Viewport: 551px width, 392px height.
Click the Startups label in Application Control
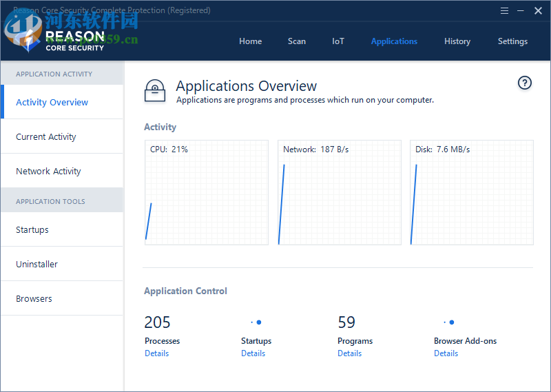click(256, 340)
